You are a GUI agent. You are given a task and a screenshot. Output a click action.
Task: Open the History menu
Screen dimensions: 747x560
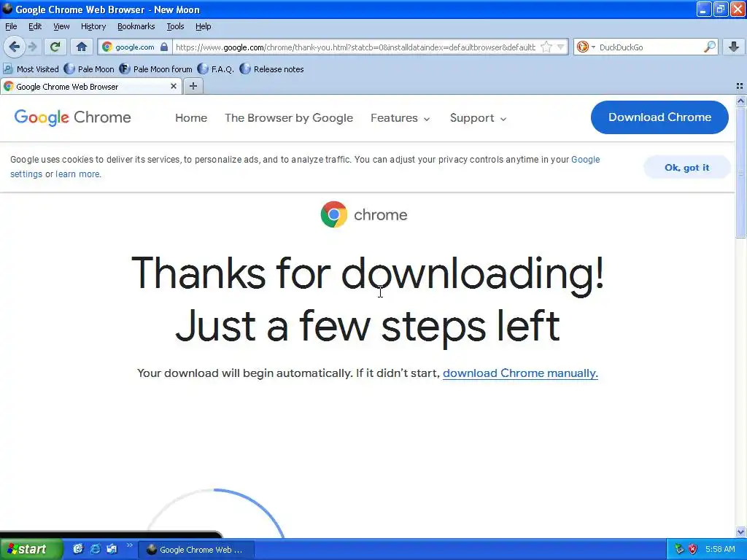pos(93,26)
